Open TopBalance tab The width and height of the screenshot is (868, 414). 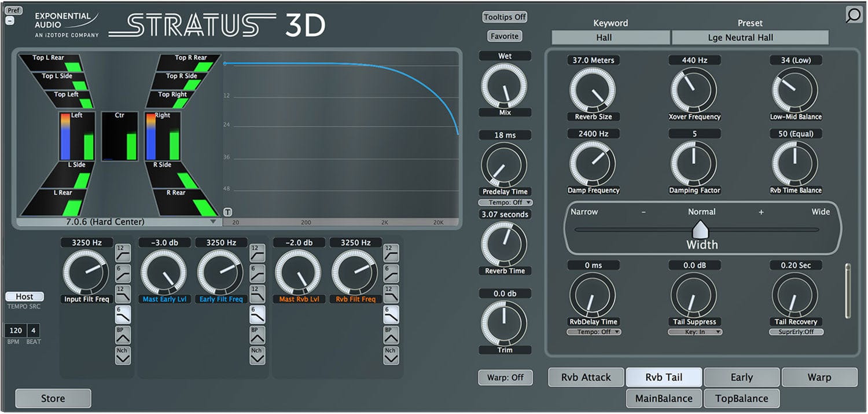742,398
